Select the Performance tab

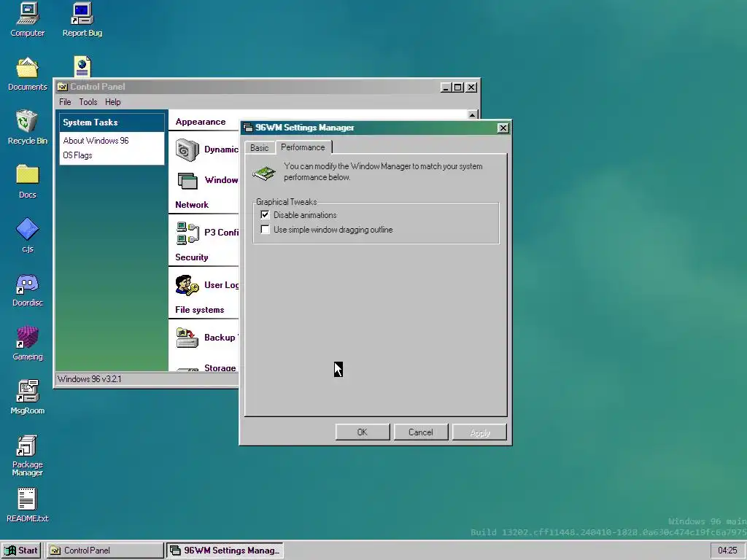pos(303,147)
